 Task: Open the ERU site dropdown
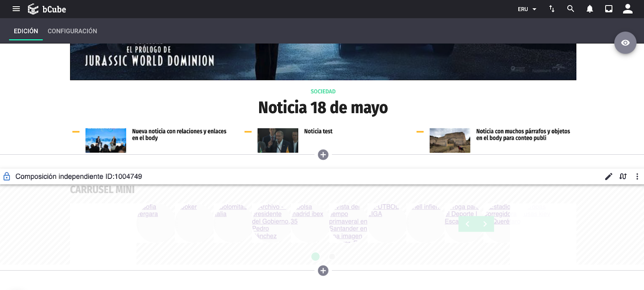tap(527, 9)
